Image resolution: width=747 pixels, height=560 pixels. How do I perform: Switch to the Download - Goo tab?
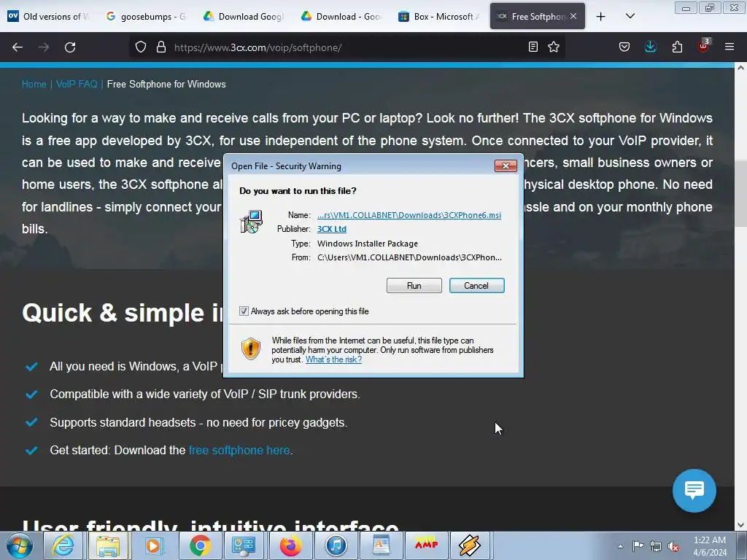click(x=342, y=16)
